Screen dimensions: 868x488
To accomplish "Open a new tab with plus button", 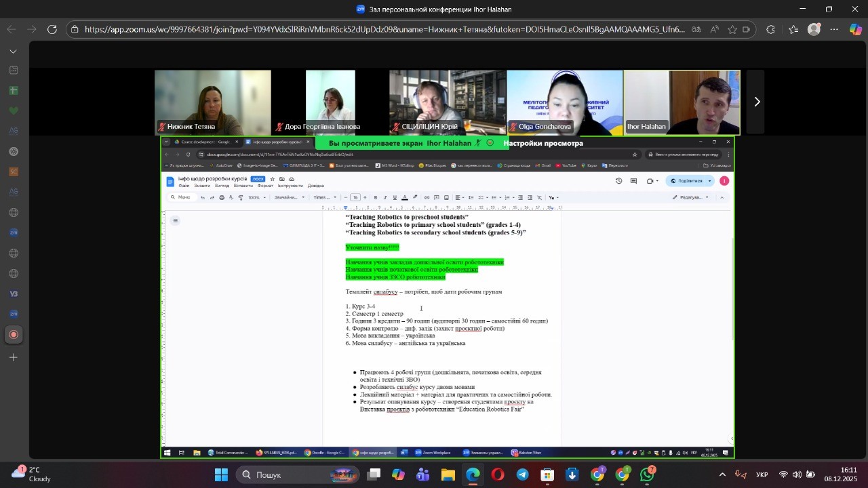I will (13, 357).
